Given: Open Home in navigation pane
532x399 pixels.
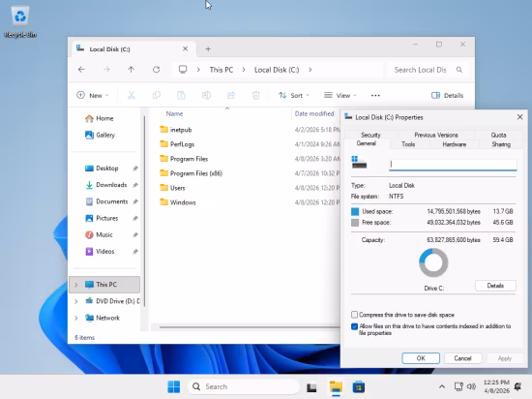Looking at the screenshot, I should (x=100, y=118).
